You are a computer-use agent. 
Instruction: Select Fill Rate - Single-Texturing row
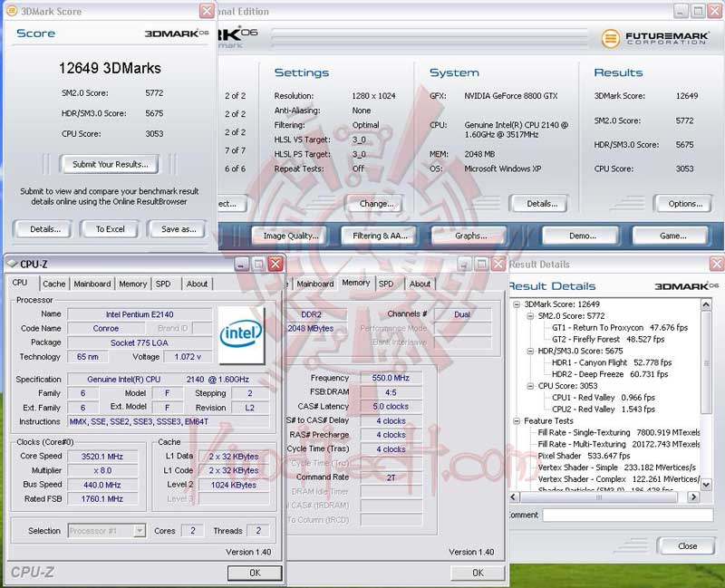click(x=619, y=432)
